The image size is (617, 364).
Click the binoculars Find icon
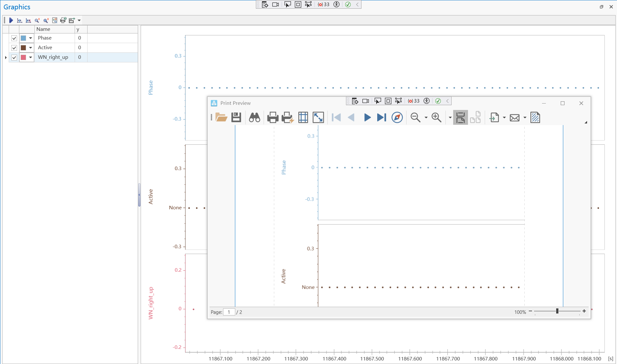click(x=254, y=117)
